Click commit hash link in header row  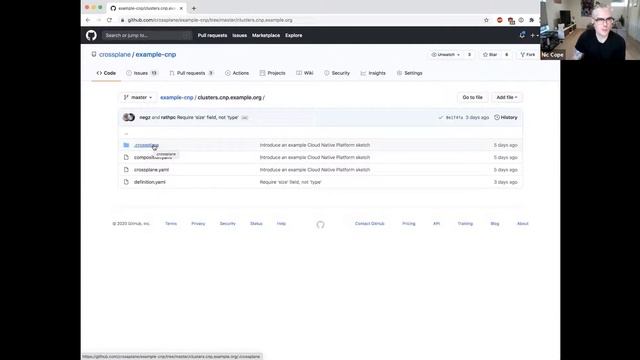(x=454, y=118)
